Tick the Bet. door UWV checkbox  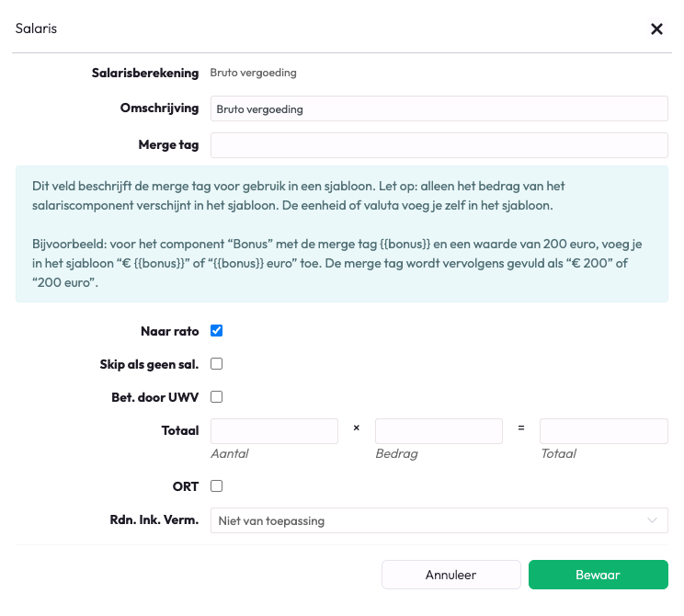[217, 397]
